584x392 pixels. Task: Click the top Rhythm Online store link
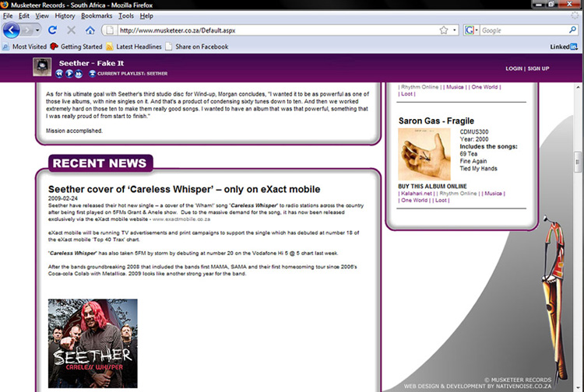[x=420, y=87]
